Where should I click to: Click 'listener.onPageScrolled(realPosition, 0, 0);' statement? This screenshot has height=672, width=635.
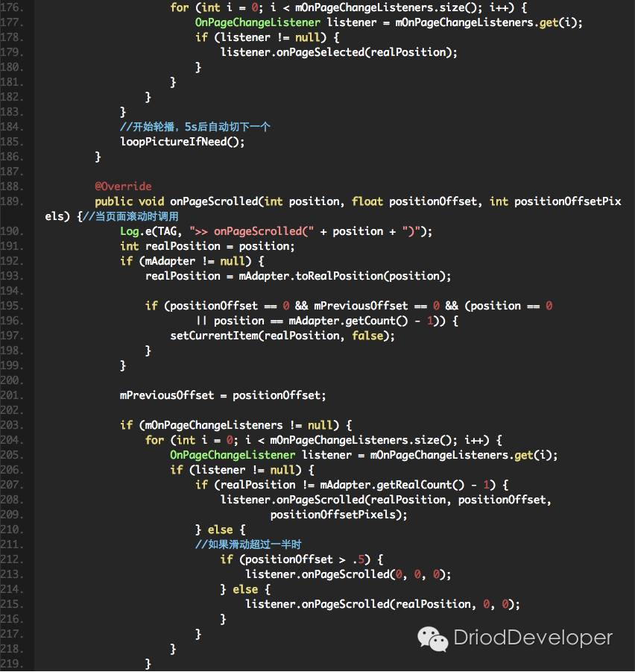click(x=383, y=604)
